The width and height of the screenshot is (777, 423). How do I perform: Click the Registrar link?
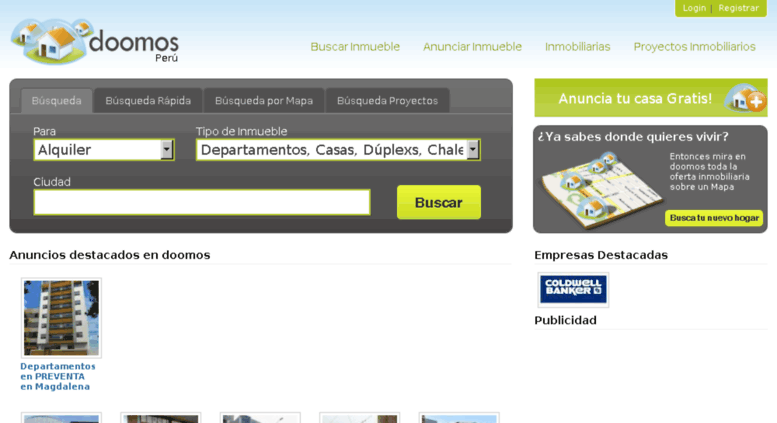point(739,8)
